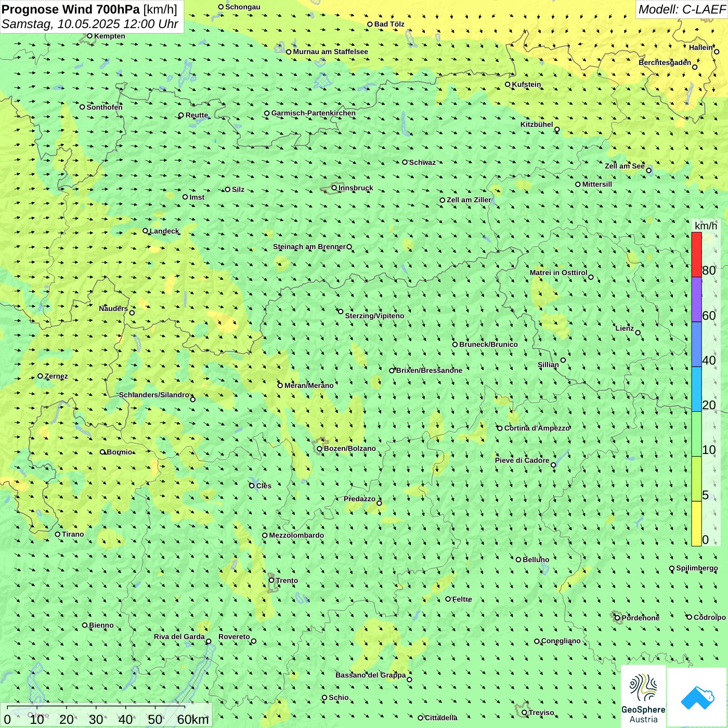Select the Innsbruck city marker circle
Screen dimensions: 728x728
pos(334,188)
